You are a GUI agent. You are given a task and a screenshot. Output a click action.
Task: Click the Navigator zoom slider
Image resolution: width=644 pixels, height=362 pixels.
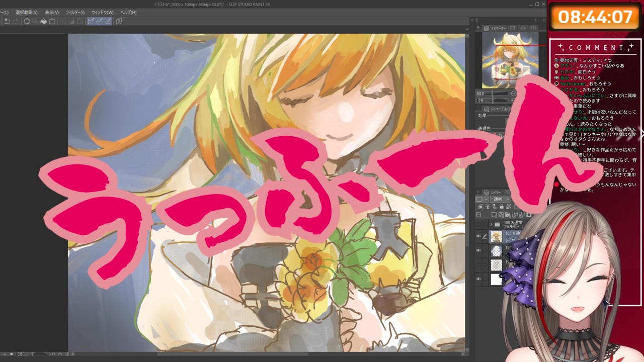pyautogui.click(x=492, y=94)
